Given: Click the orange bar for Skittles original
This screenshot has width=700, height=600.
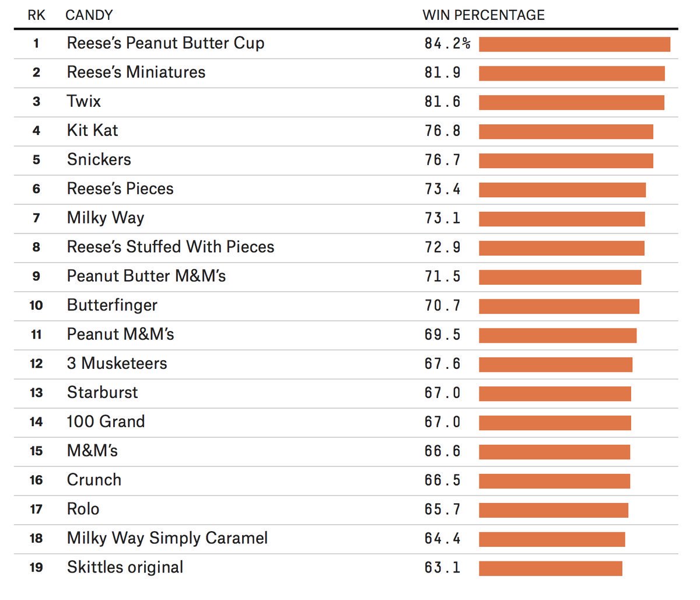Looking at the screenshot, I should (551, 568).
